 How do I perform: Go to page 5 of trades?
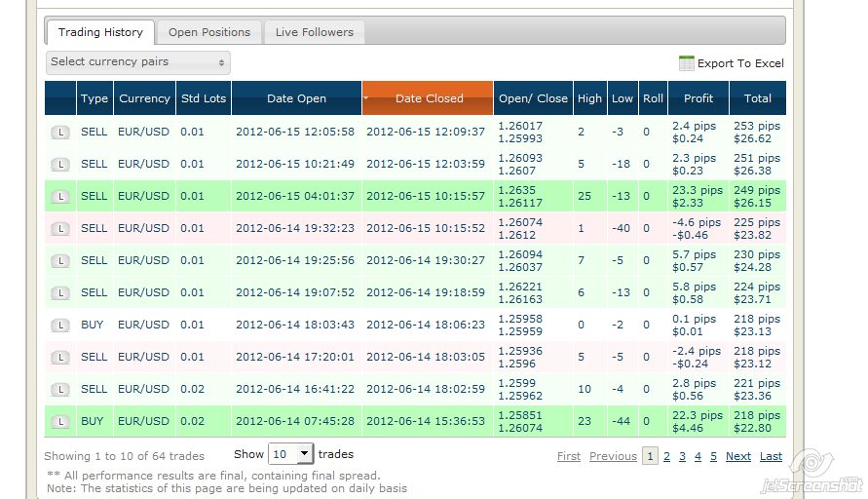click(x=713, y=456)
